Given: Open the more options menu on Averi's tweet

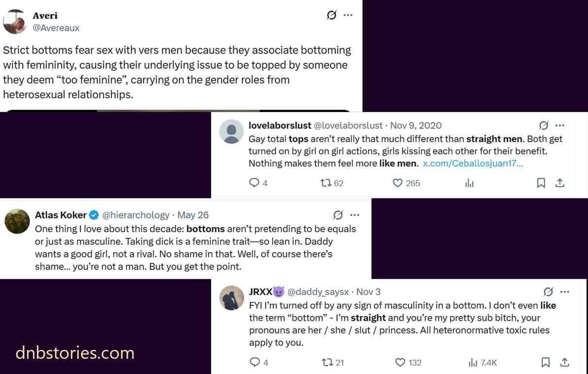Looking at the screenshot, I should 348,15.
